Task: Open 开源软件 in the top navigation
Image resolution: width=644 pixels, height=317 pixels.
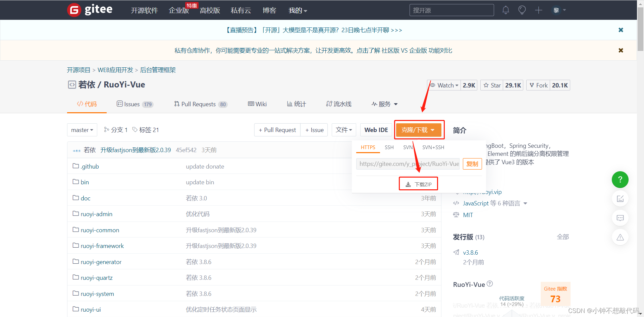Action: (144, 10)
